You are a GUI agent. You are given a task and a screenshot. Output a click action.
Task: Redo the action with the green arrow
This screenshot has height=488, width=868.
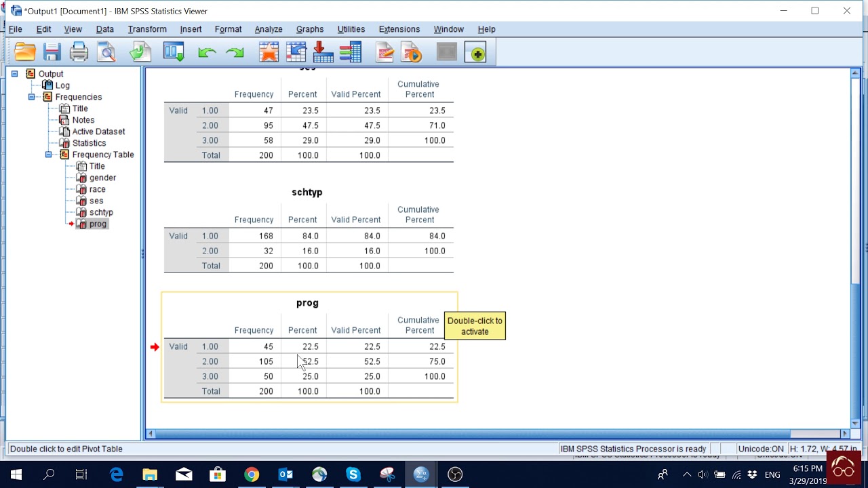coord(235,52)
